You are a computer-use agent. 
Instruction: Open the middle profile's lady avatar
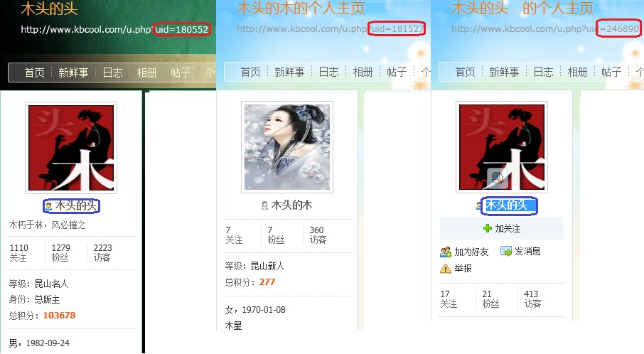pyautogui.click(x=287, y=147)
